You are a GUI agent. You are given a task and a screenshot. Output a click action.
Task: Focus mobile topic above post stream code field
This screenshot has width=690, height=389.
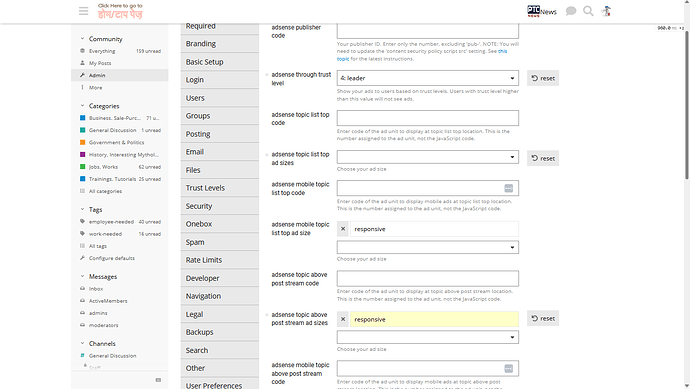click(428, 368)
